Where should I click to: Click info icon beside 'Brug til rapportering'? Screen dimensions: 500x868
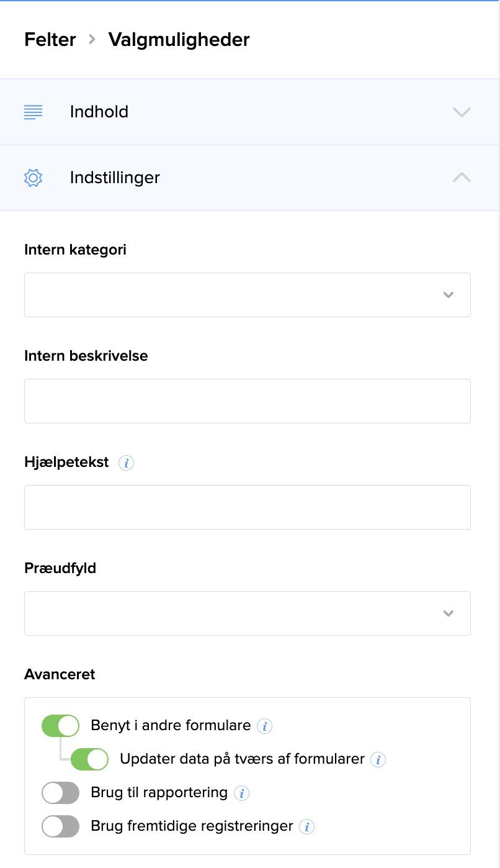pos(242,793)
